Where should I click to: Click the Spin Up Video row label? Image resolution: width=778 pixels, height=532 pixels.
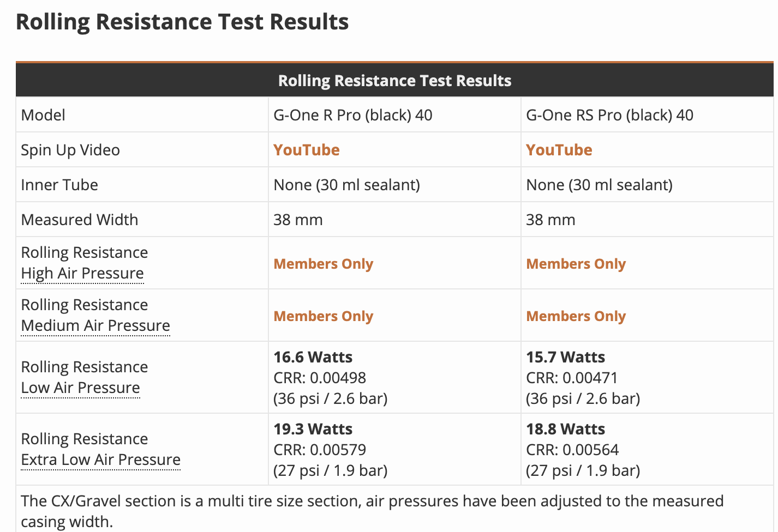(x=70, y=150)
